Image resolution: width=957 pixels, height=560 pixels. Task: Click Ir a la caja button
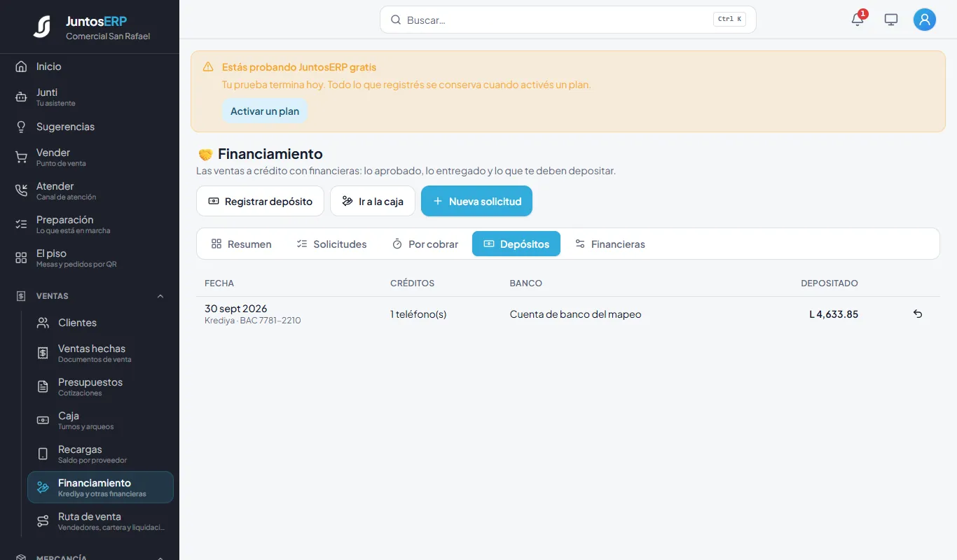click(x=373, y=201)
